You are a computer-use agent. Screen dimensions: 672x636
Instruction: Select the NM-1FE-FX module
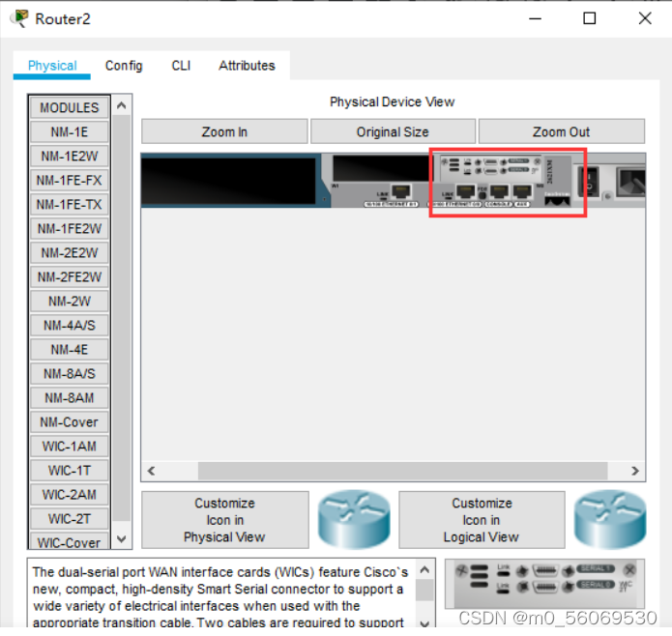pyautogui.click(x=70, y=181)
